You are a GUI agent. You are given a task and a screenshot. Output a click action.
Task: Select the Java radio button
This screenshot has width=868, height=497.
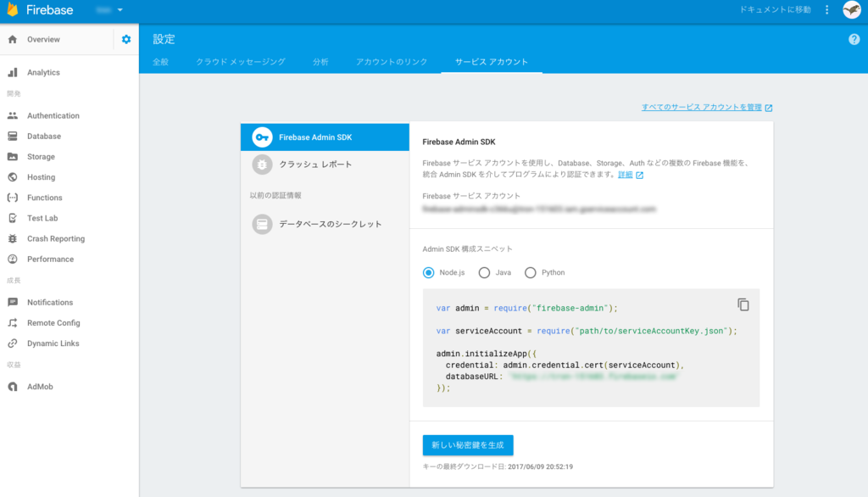point(484,272)
